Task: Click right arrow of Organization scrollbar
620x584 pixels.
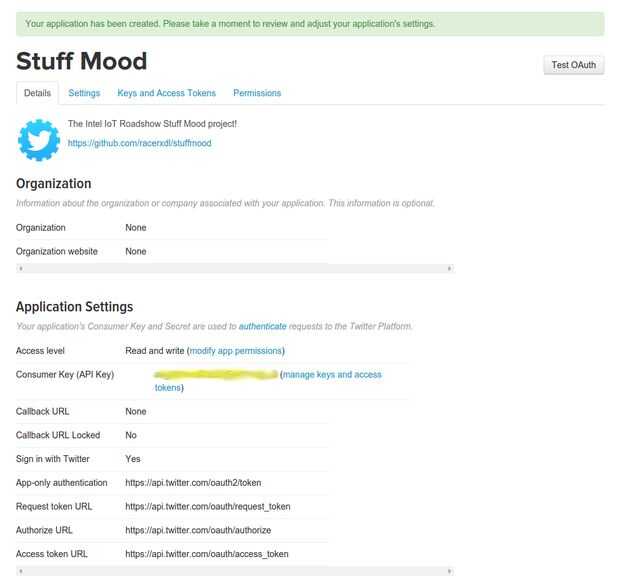Action: click(x=449, y=268)
